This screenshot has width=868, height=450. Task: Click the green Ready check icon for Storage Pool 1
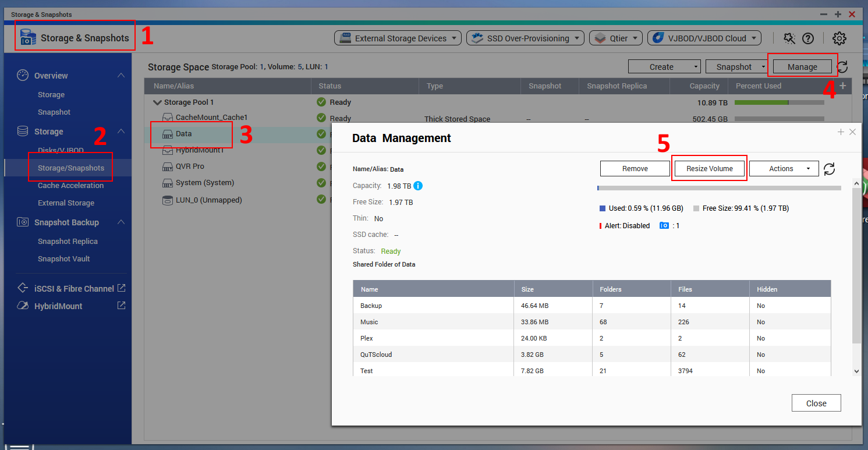pyautogui.click(x=321, y=102)
